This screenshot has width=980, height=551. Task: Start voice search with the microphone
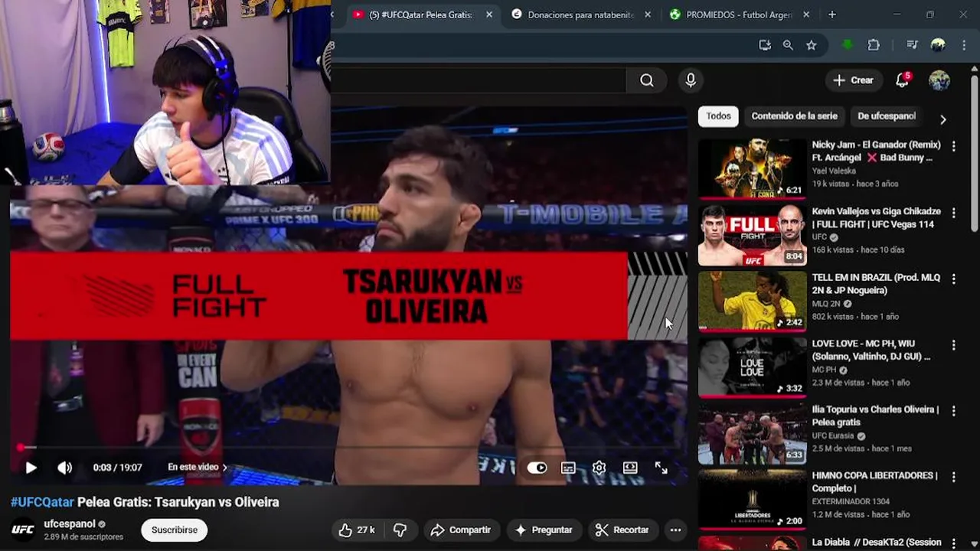coord(691,80)
